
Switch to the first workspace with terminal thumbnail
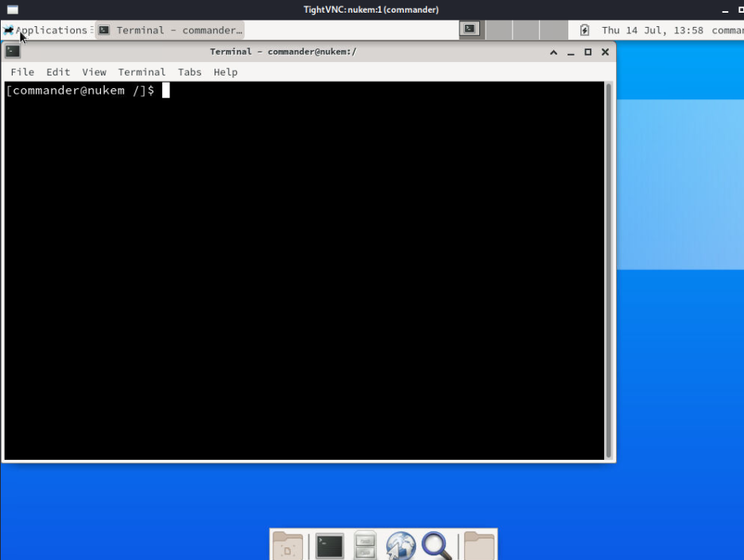471,30
